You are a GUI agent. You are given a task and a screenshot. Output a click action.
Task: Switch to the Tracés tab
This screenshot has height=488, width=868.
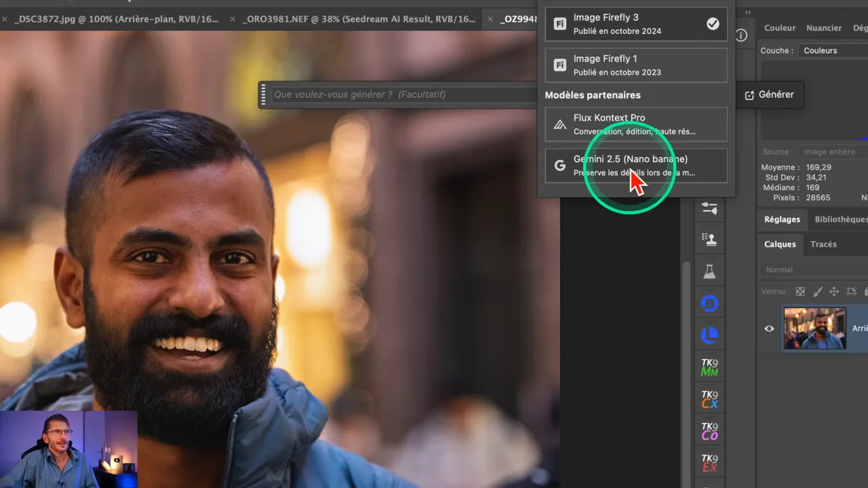coord(823,244)
